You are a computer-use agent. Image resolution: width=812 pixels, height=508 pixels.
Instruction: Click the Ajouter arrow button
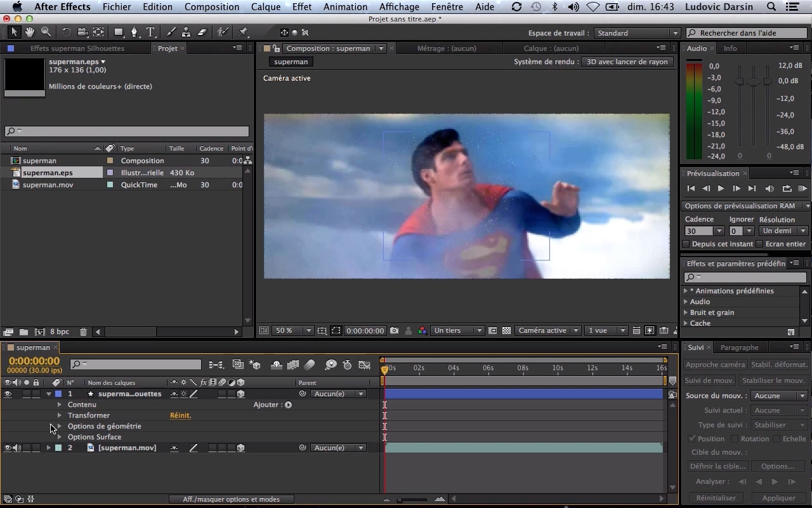click(x=288, y=404)
